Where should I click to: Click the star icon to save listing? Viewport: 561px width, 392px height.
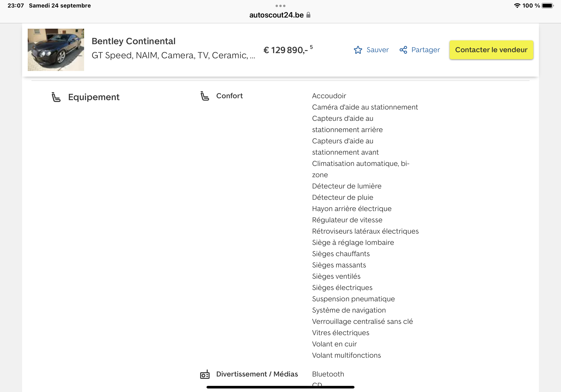coord(358,50)
